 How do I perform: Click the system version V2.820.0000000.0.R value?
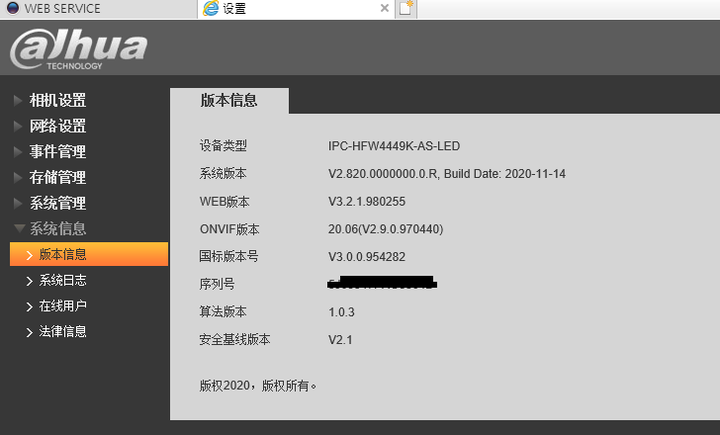pyautogui.click(x=447, y=174)
